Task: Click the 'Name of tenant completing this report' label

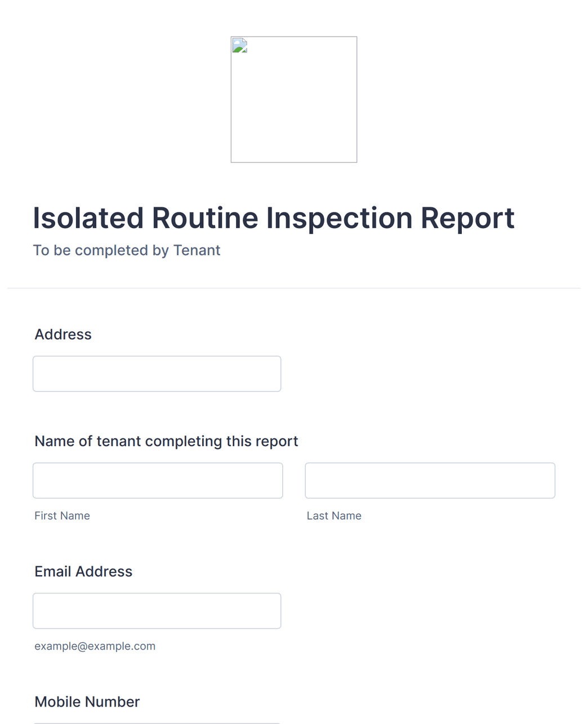Action: coord(166,441)
